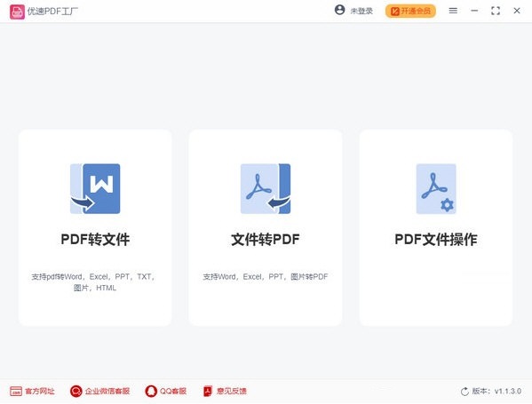Open the 意见反馈 link
The width and height of the screenshot is (532, 404).
click(232, 391)
